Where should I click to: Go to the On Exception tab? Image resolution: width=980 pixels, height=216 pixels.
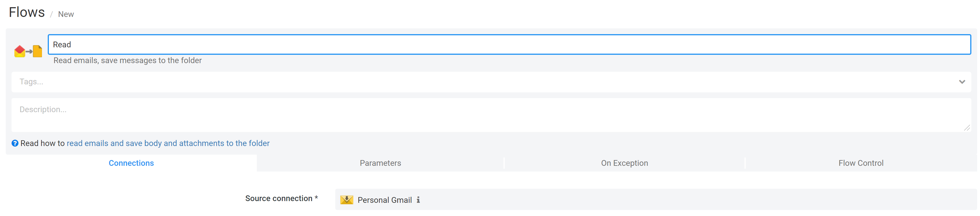[x=624, y=163]
